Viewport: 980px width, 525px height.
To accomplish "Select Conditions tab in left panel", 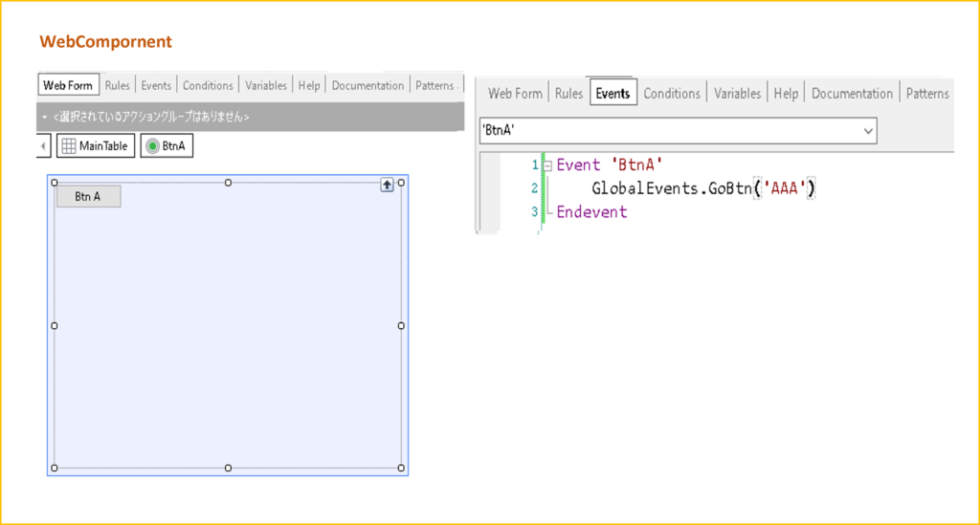I will click(x=208, y=85).
